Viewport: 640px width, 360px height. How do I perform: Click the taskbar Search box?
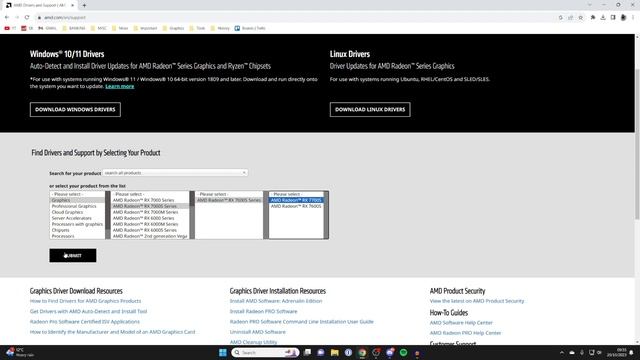[x=265, y=353]
